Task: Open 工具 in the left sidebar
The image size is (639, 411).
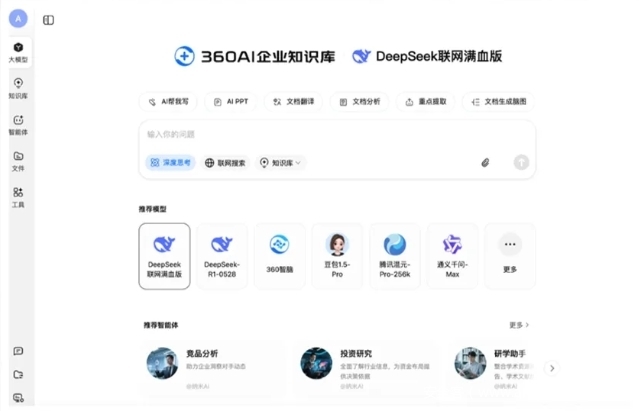Action: tap(18, 198)
